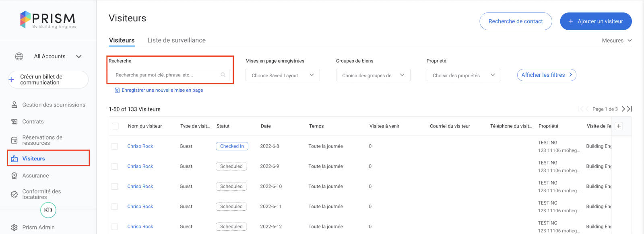Toggle the select-all checkbox in table header
644x234 pixels.
pos(115,126)
